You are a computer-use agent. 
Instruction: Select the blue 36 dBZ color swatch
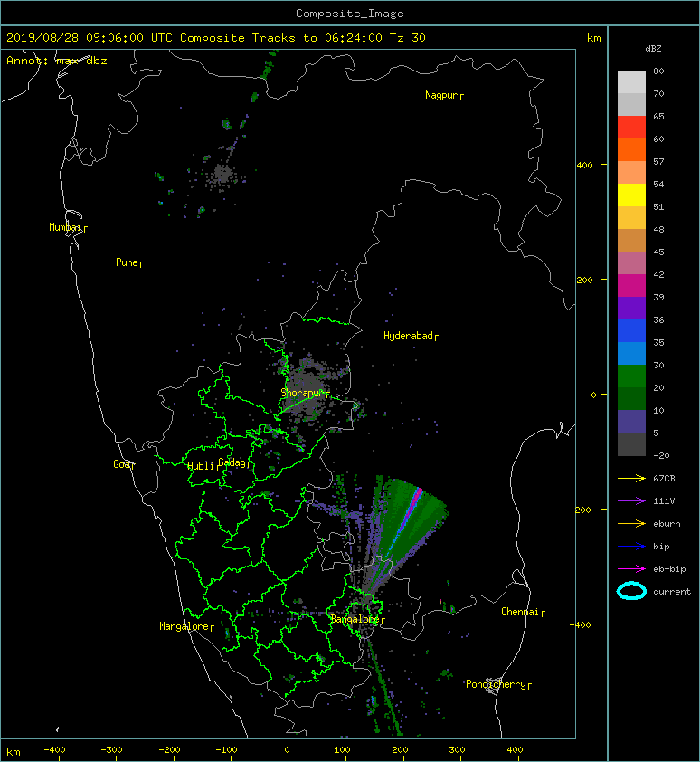click(x=631, y=331)
